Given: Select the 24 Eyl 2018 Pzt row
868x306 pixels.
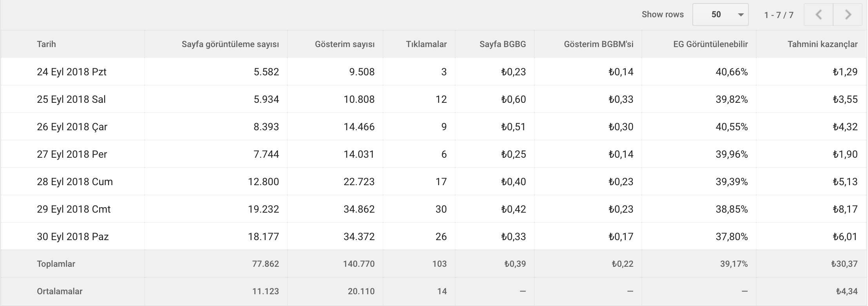Looking at the screenshot, I should [434, 72].
